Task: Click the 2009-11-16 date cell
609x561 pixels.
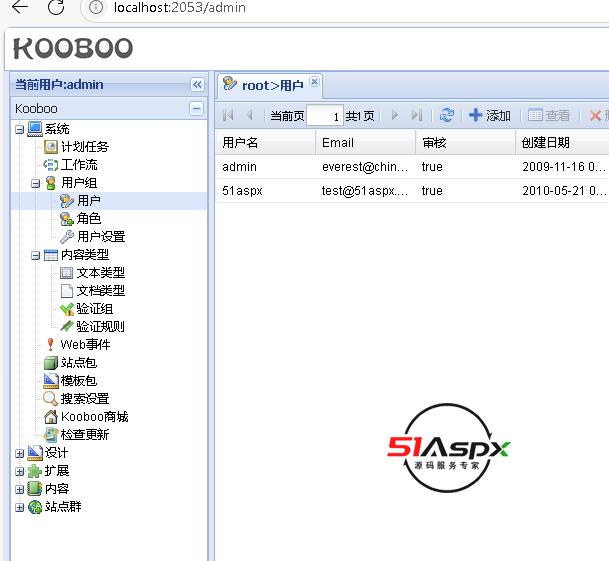Action: coord(564,167)
